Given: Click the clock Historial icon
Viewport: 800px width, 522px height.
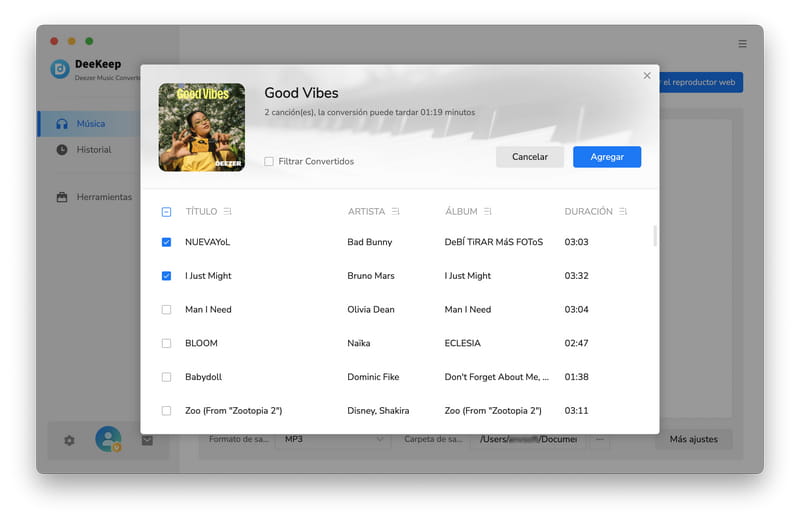Looking at the screenshot, I should pyautogui.click(x=62, y=150).
